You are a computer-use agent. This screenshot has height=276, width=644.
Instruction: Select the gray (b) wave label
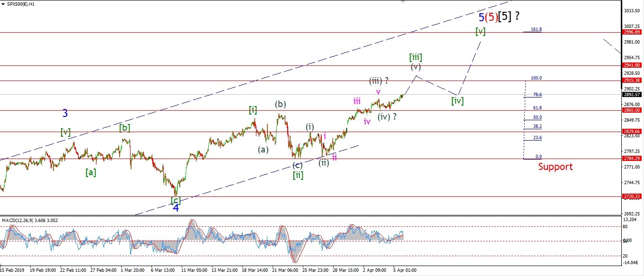pos(281,104)
